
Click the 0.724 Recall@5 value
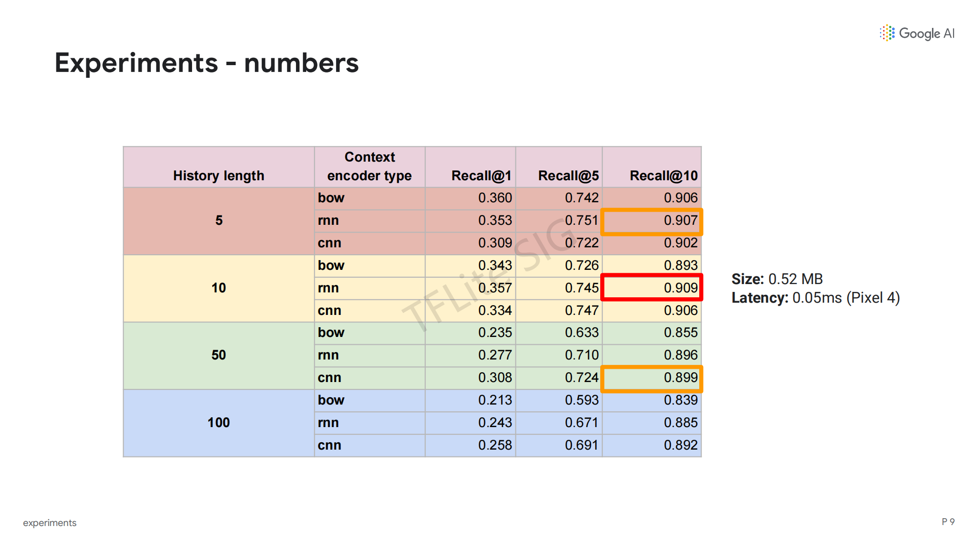point(582,378)
